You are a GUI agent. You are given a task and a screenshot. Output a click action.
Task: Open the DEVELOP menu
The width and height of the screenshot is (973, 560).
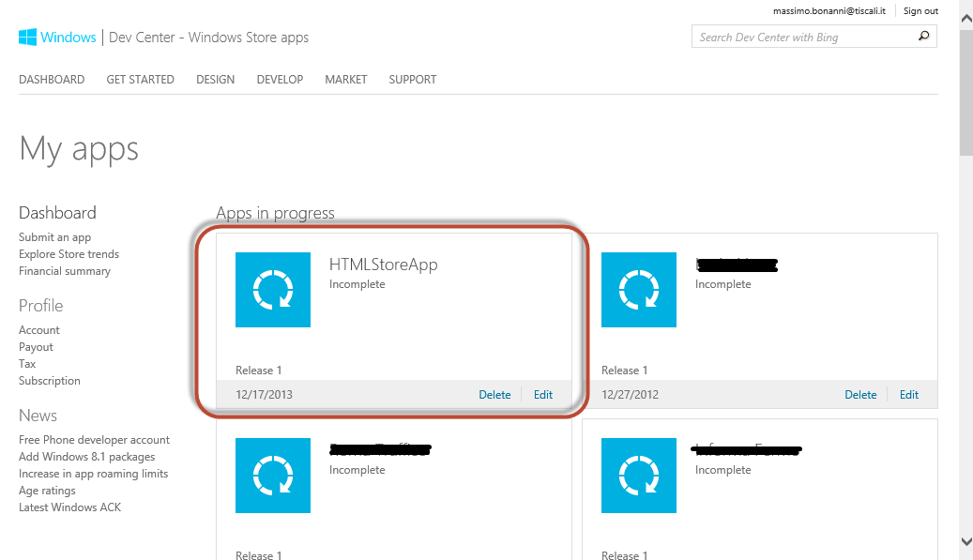[x=280, y=80]
